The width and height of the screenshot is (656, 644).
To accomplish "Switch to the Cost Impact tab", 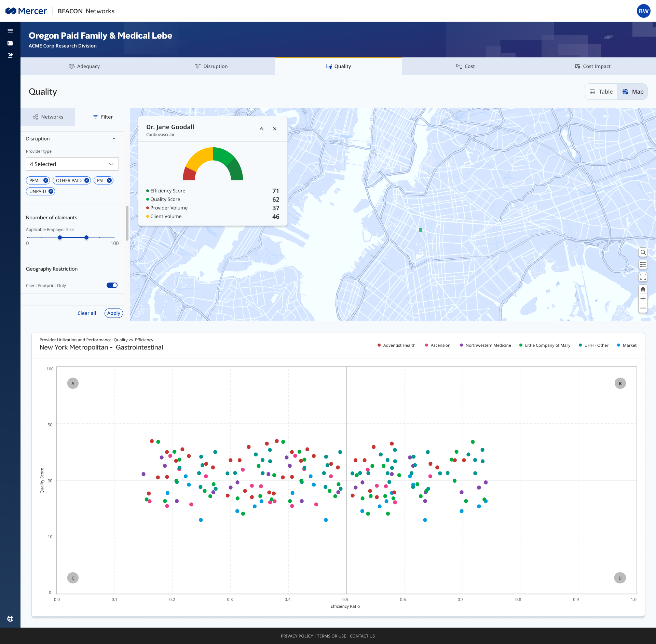I will click(592, 66).
